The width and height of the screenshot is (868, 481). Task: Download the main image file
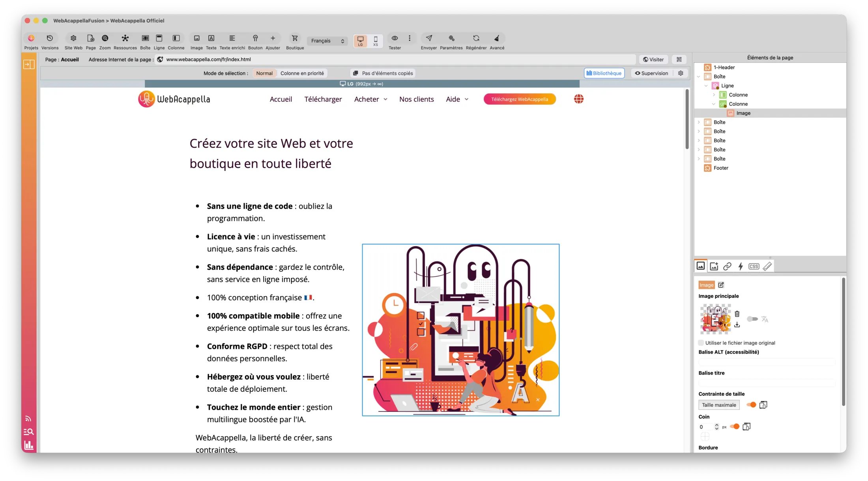pyautogui.click(x=737, y=325)
